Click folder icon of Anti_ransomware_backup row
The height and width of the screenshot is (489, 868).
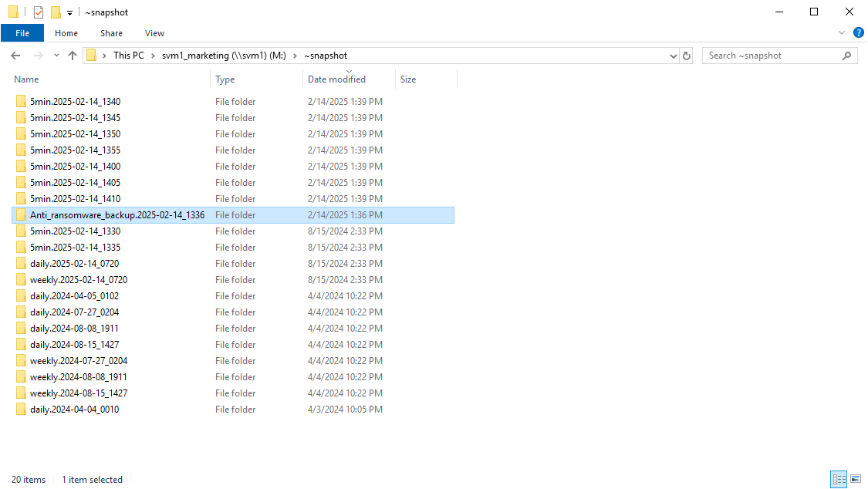click(21, 214)
